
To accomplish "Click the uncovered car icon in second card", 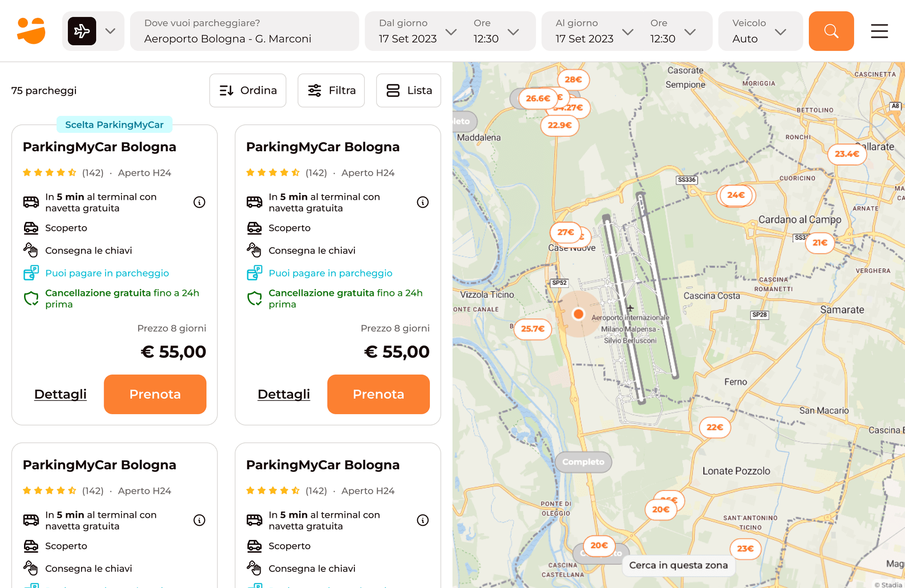I will (x=255, y=228).
